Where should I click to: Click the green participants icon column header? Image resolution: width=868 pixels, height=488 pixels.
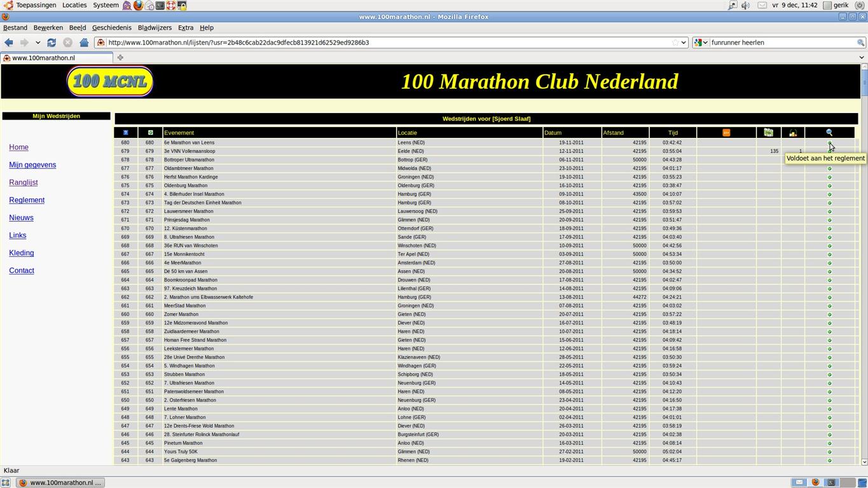click(x=769, y=133)
